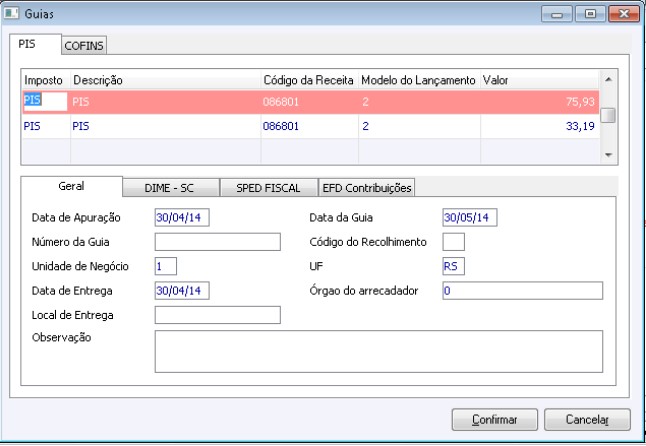Focus the Código do Recolhimento field

[454, 242]
